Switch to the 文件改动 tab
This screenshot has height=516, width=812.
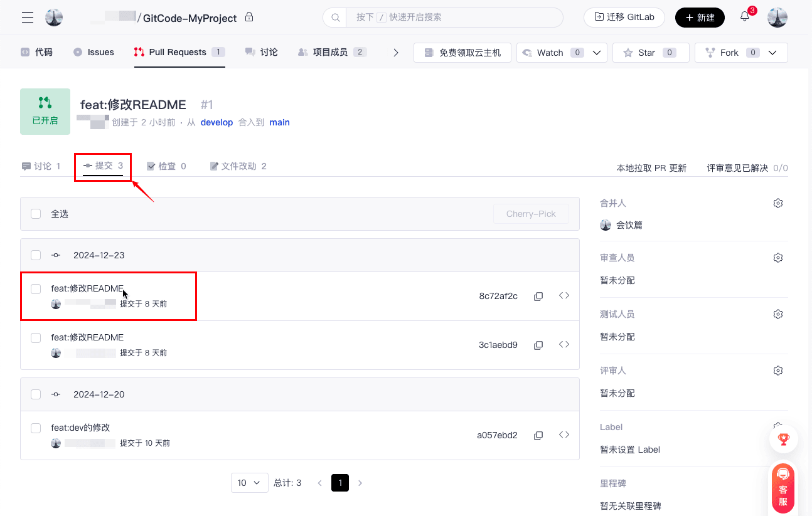point(238,166)
